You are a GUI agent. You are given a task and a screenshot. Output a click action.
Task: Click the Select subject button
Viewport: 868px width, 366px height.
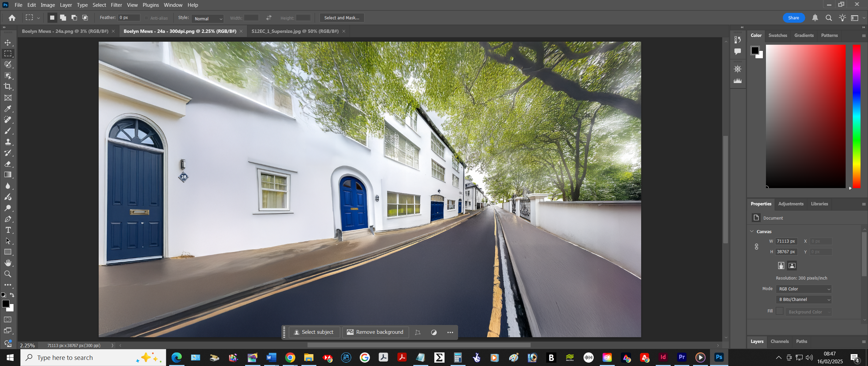[314, 332]
